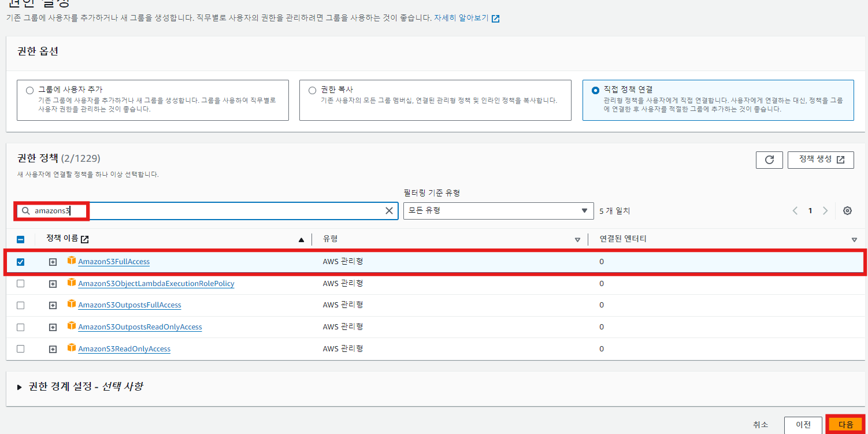Sort by the 연결된 엔터티 column arrow
Image resolution: width=868 pixels, height=434 pixels.
coord(854,240)
